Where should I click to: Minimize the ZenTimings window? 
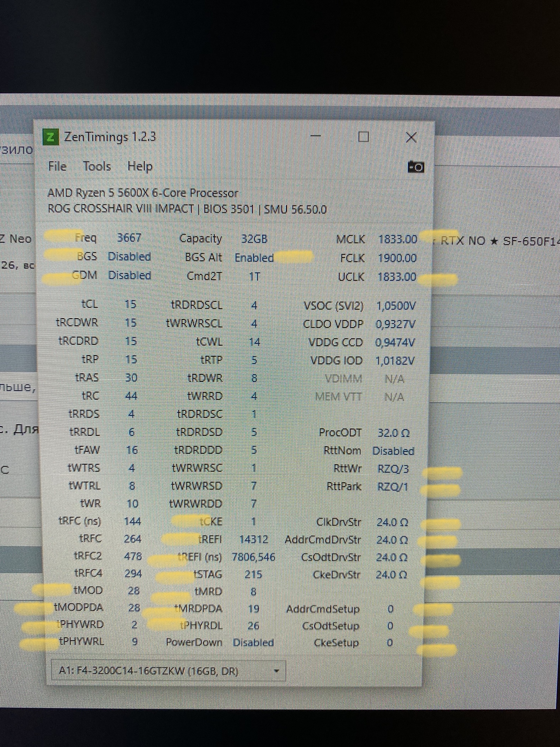[316, 137]
